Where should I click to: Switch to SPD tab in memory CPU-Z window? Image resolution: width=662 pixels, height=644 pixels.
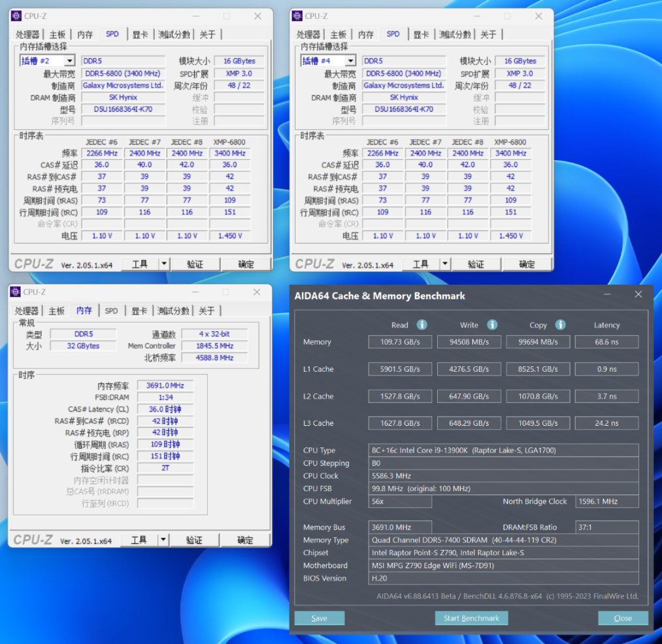[112, 311]
